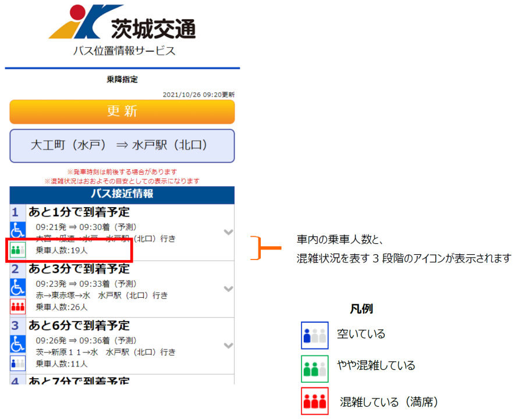Click the green やや混雑している legend icon
The image size is (518, 420).
pyautogui.click(x=314, y=368)
